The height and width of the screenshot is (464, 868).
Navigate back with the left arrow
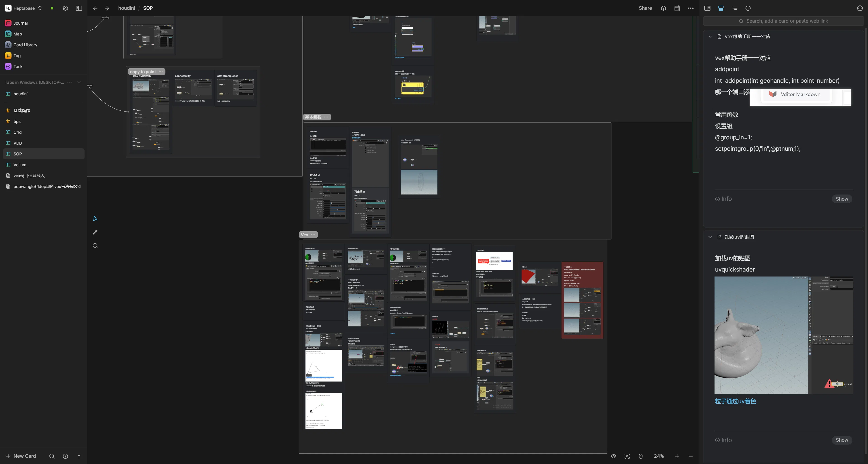coord(95,8)
